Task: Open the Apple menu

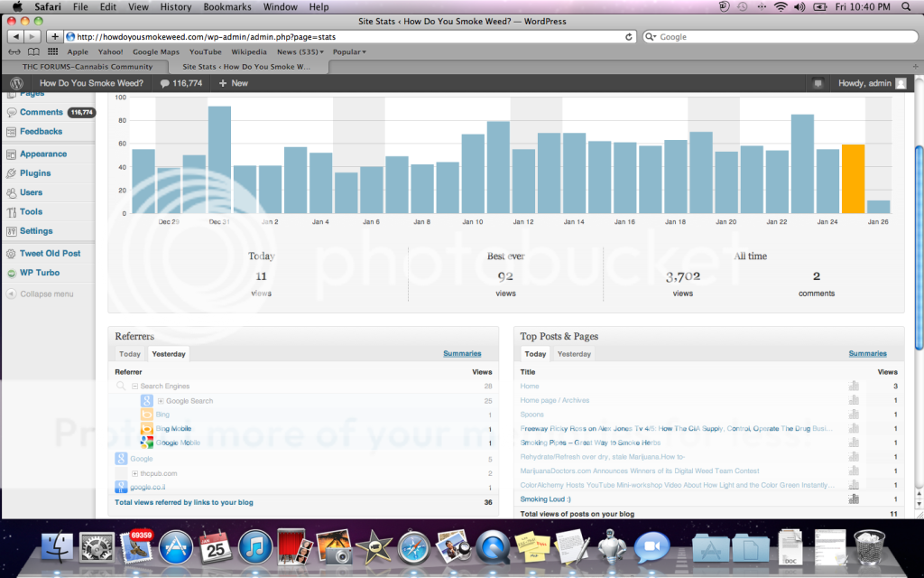Action: (17, 7)
